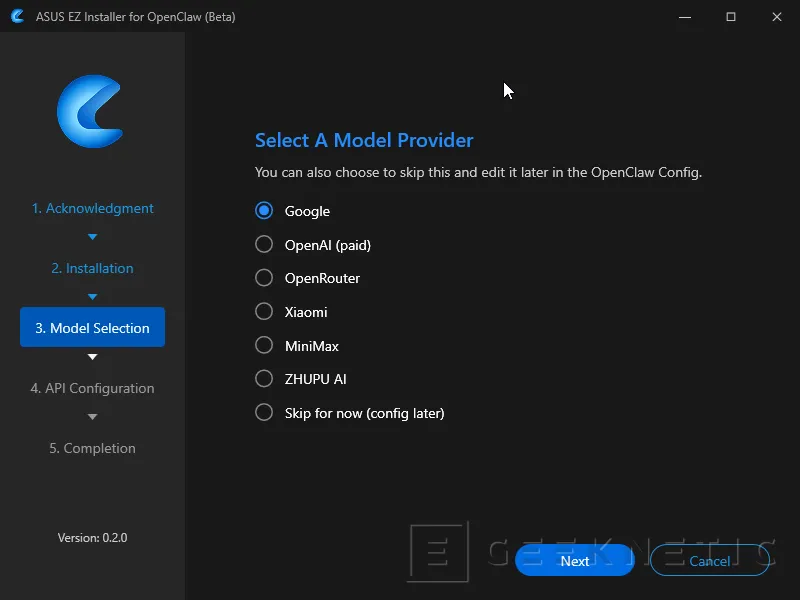This screenshot has width=800, height=600.
Task: Cancel the installer setup
Action: (x=709, y=561)
